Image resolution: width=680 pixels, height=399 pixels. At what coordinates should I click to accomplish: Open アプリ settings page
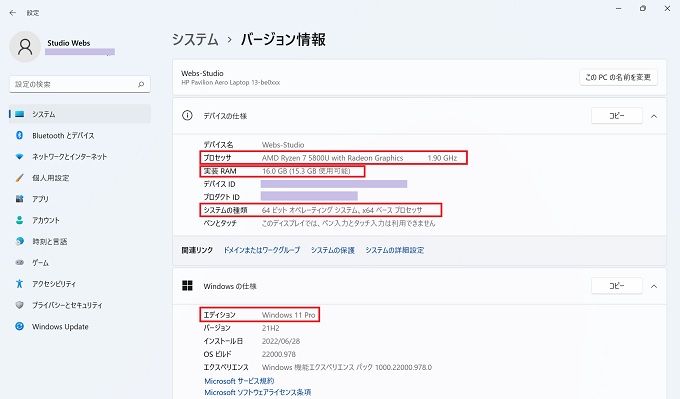pos(80,199)
